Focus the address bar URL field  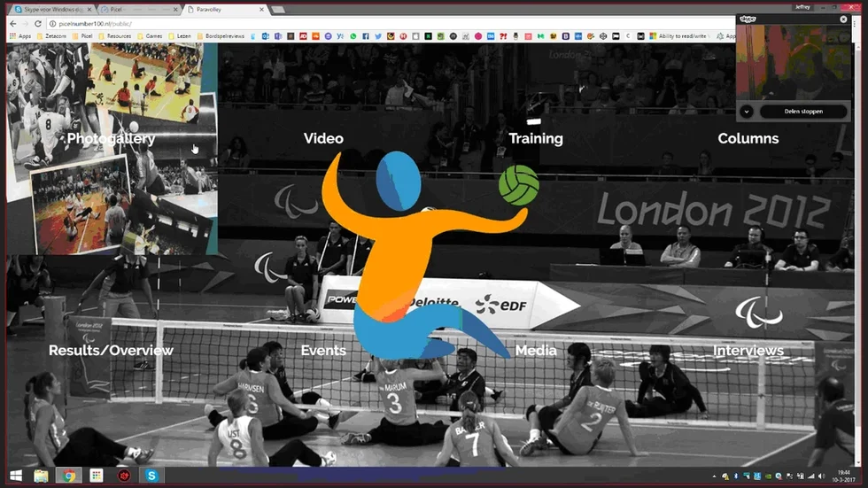point(388,24)
